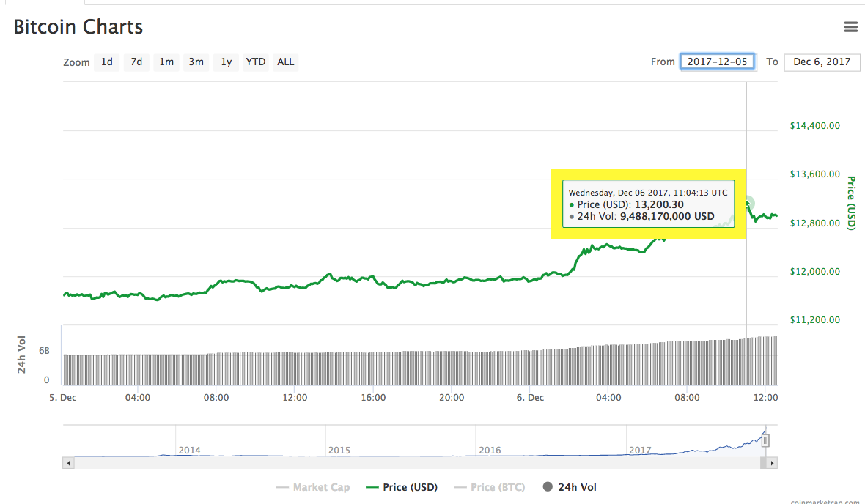
Task: Click the navigator left scroll arrow
Action: coord(68,463)
